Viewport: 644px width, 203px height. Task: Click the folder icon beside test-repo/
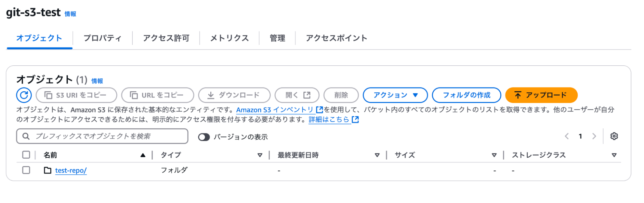click(x=48, y=170)
